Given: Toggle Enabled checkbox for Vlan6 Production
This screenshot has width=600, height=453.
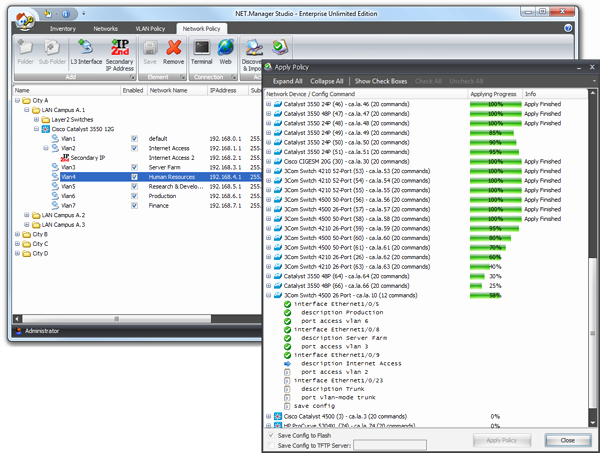Looking at the screenshot, I should 133,195.
